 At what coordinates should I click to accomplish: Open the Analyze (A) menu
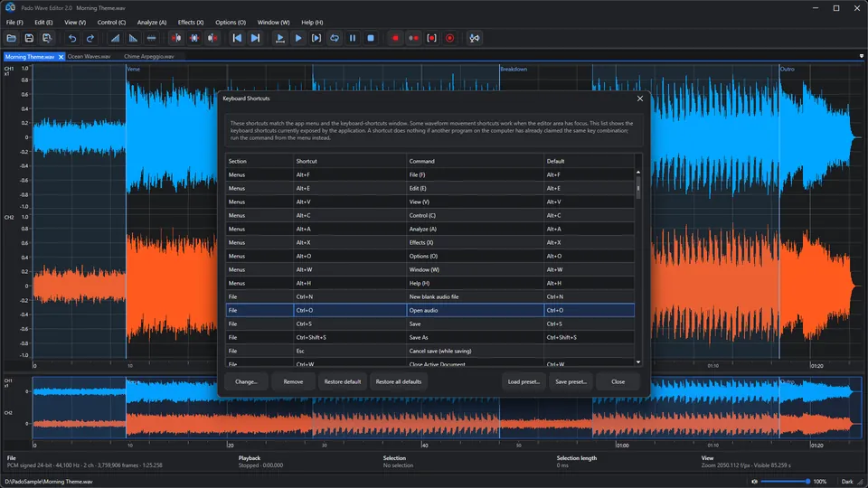pos(152,22)
